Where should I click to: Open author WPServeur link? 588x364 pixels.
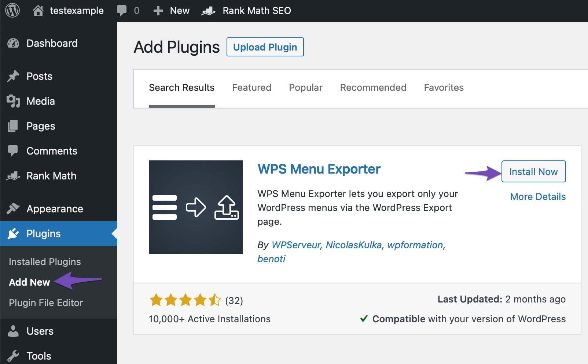tap(297, 245)
